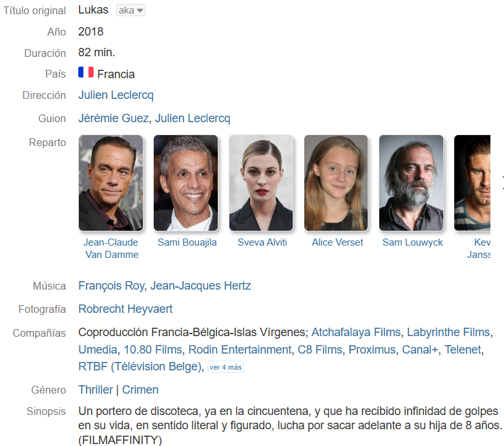Viewport: 504px width, 446px height.
Task: Browse the Thriller genre
Action: (96, 390)
